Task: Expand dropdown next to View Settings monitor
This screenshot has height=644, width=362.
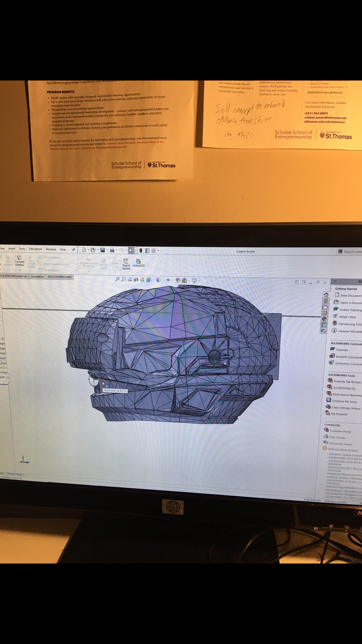Action: (x=199, y=281)
